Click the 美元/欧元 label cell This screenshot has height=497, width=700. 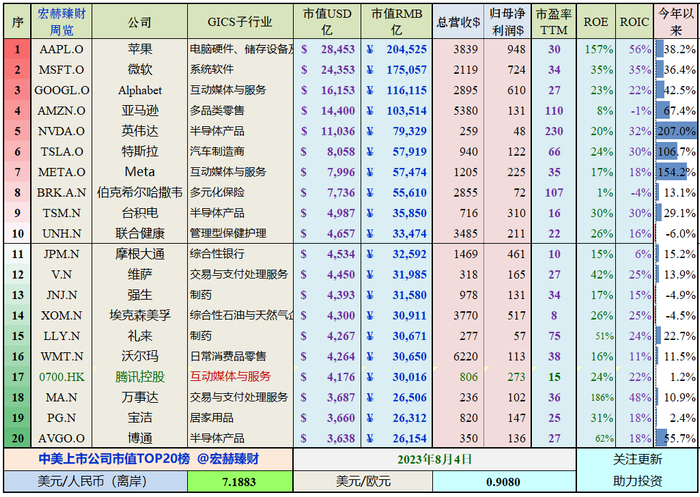pyautogui.click(x=363, y=482)
